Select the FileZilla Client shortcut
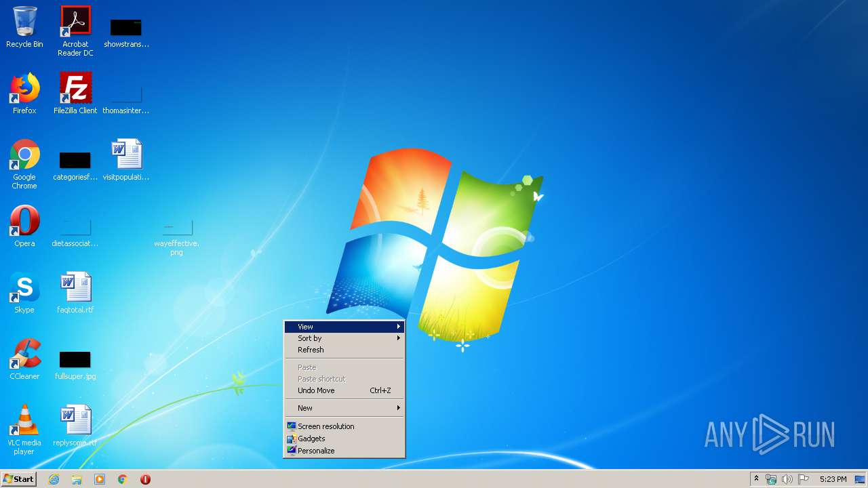The width and height of the screenshot is (868, 488). [75, 94]
